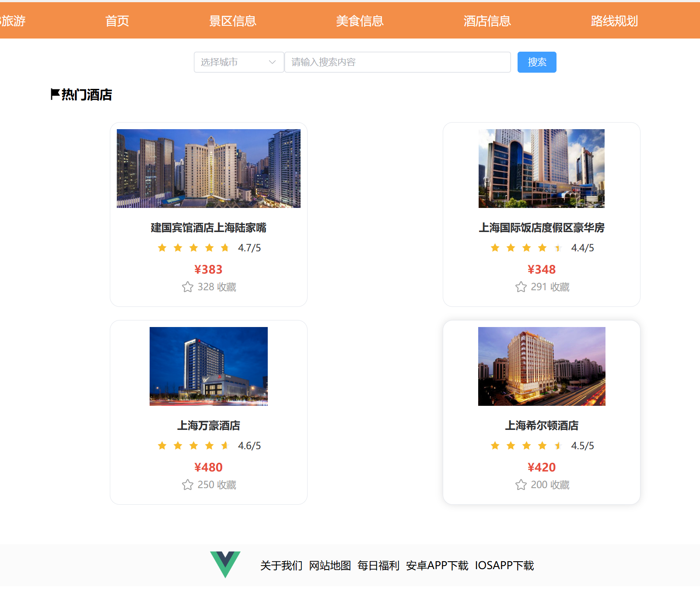Screen dimensions: 700x591
Task: Click the 热门酒店 section heading
Action: [x=87, y=95]
